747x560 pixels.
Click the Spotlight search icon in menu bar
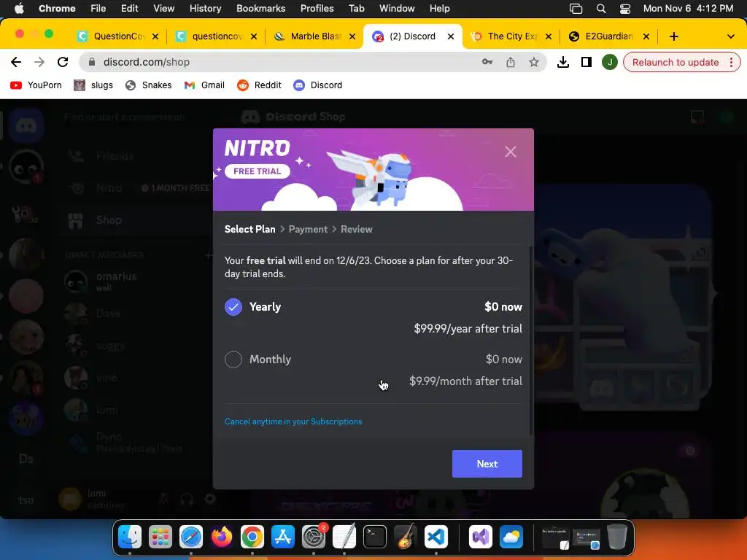point(601,8)
